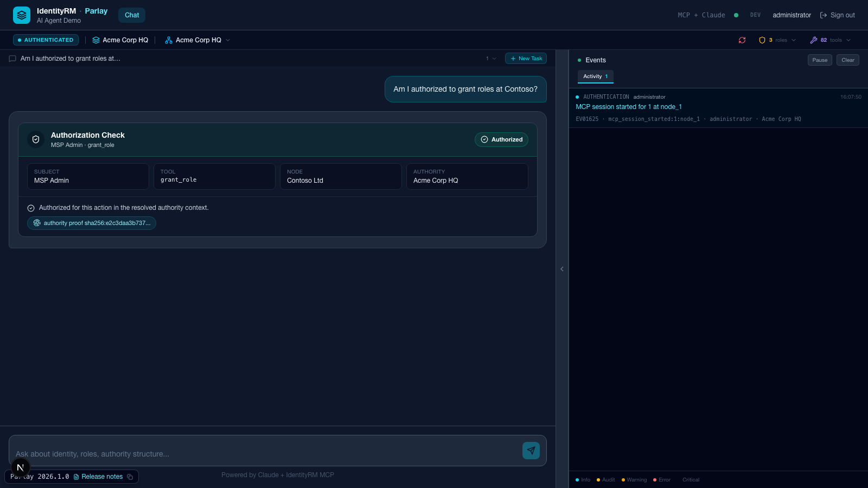Switch to the Activity tab
This screenshot has width=868, height=488.
tap(596, 76)
